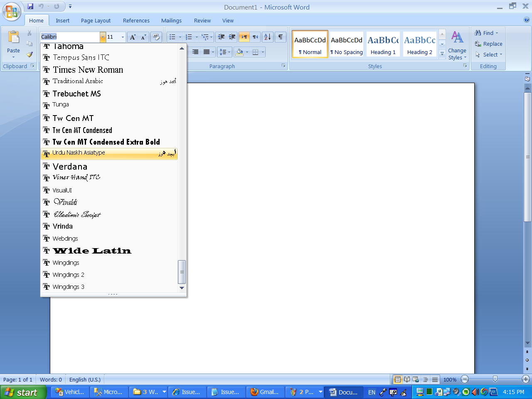The height and width of the screenshot is (399, 532).
Task: Click the Grow Font button
Action: [133, 37]
